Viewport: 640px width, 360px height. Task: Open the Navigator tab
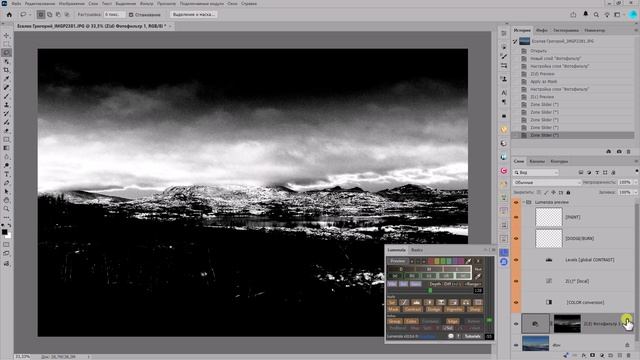(x=594, y=30)
